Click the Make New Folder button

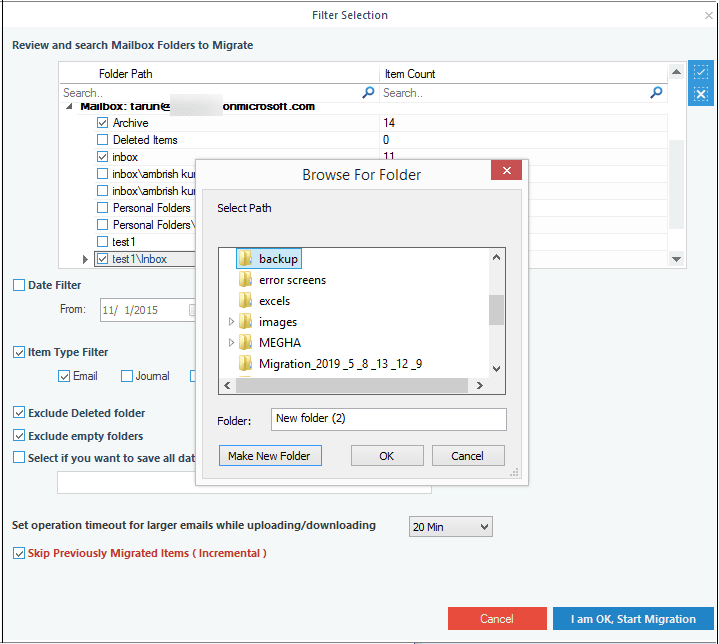coord(270,455)
